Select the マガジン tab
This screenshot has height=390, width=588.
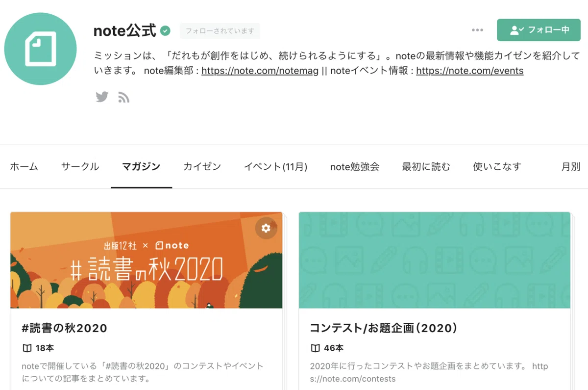tap(141, 167)
